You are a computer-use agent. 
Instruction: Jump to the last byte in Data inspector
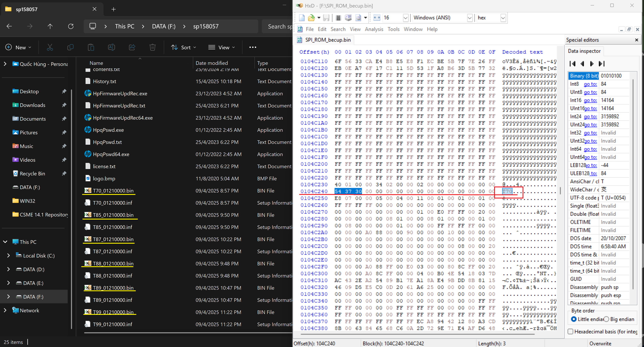(602, 64)
